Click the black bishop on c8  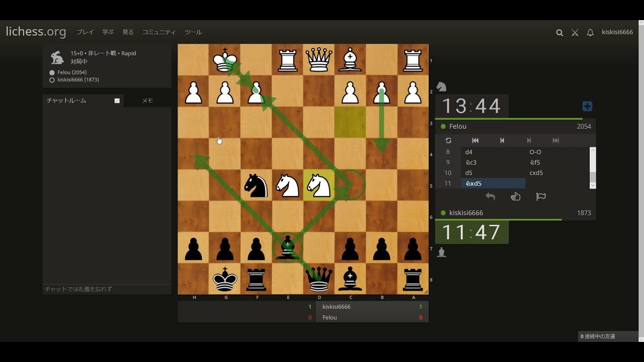click(x=350, y=279)
